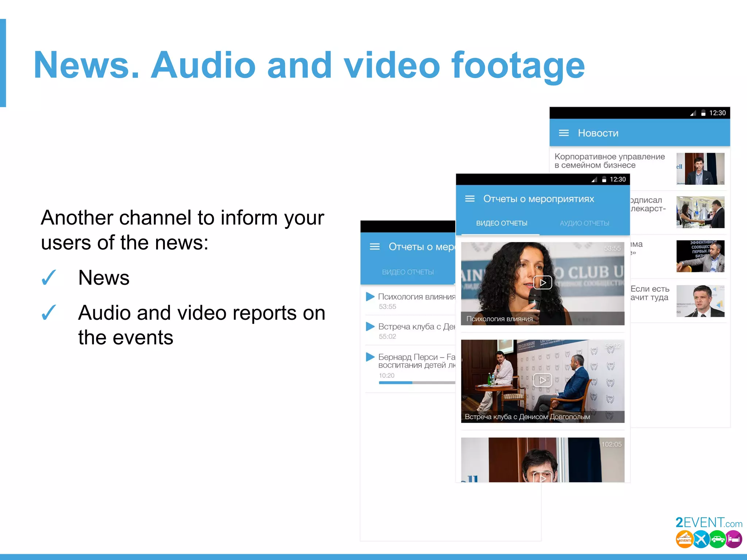Click the 55:02 audio duration text

point(387,337)
